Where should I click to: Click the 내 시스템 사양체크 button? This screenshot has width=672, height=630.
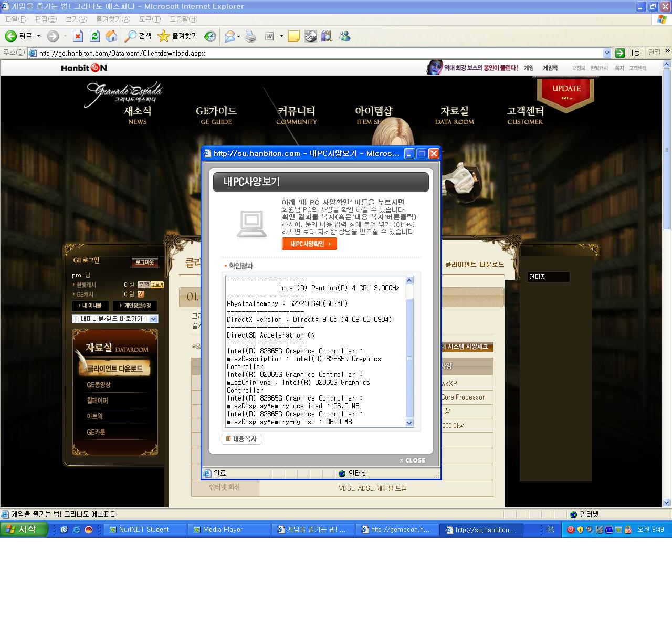(x=466, y=346)
